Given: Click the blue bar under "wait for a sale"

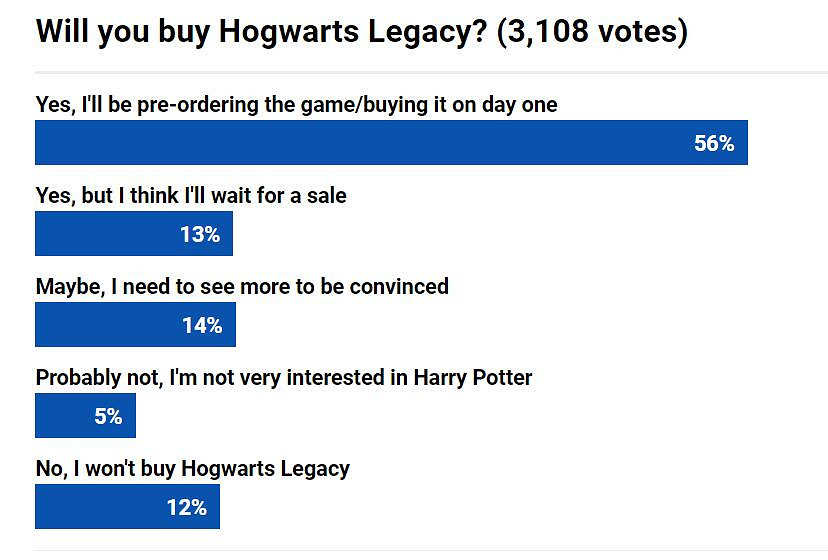Looking at the screenshot, I should (x=100, y=234).
